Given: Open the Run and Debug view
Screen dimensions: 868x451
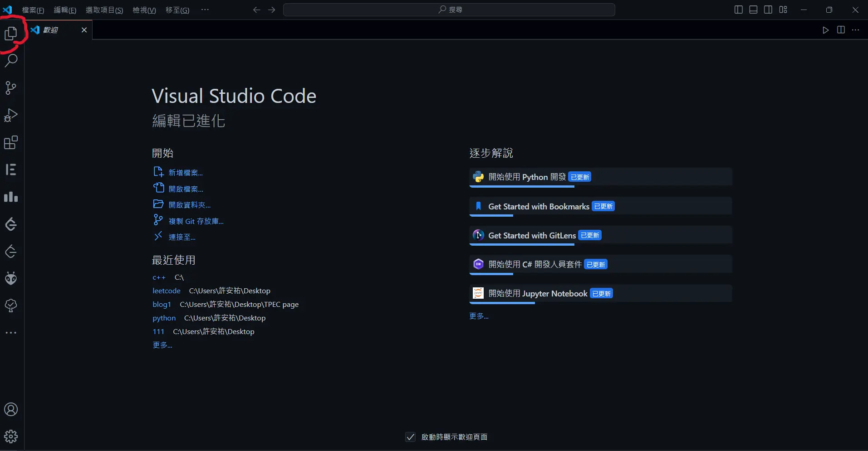Looking at the screenshot, I should click(11, 115).
